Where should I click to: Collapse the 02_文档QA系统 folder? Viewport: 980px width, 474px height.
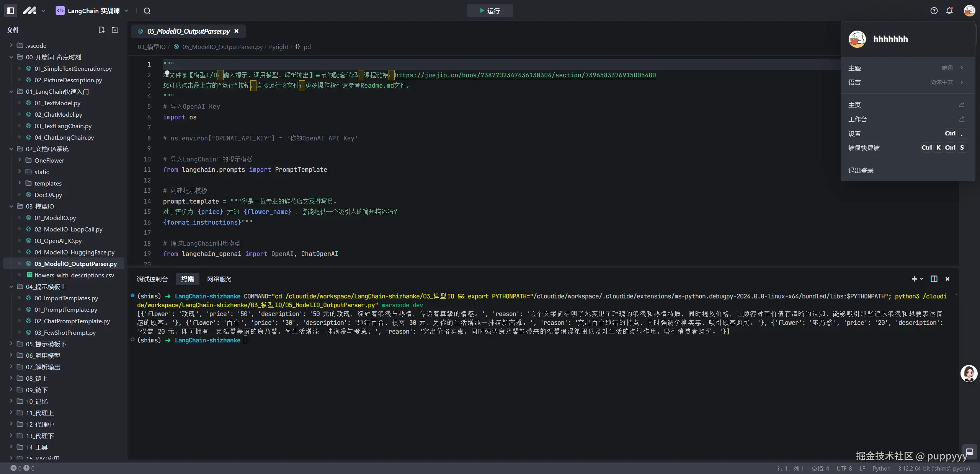pyautogui.click(x=47, y=149)
